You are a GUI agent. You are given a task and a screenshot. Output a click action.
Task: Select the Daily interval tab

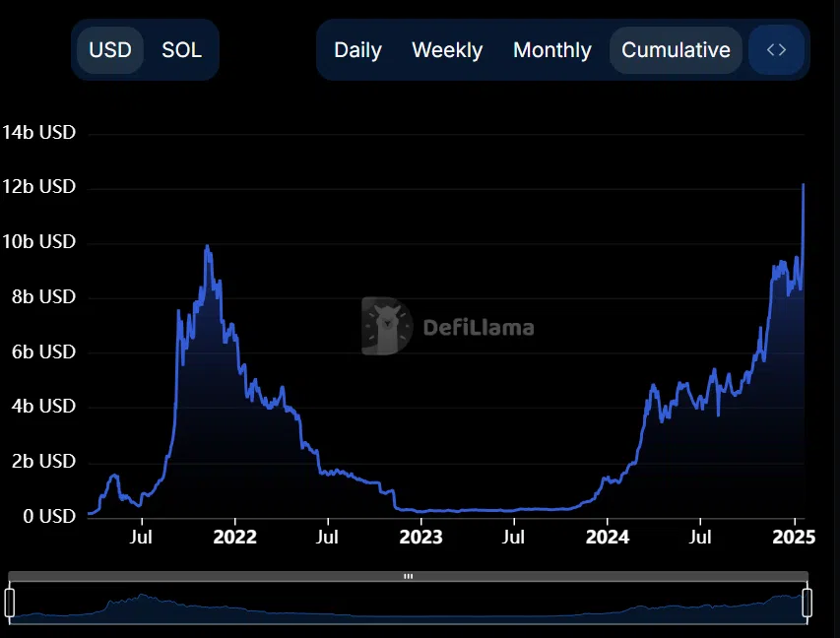pyautogui.click(x=357, y=49)
